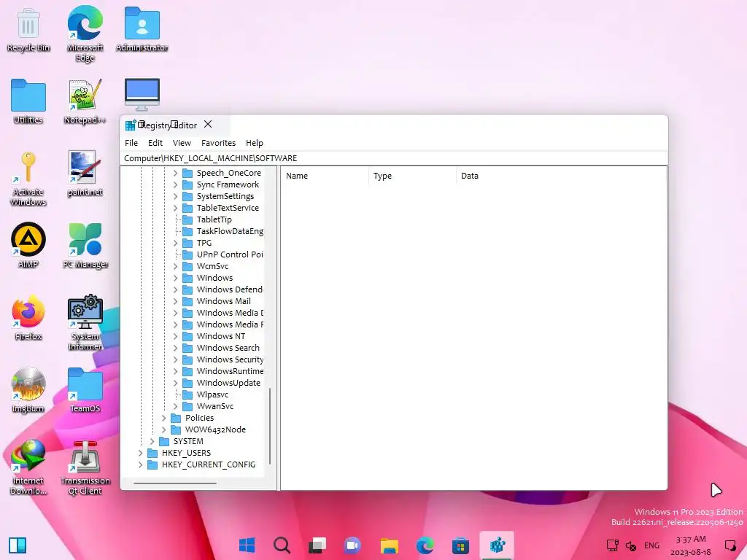Expand the HKEY_CURRENT_CONFIG hive
Image resolution: width=747 pixels, height=560 pixels.
point(140,464)
